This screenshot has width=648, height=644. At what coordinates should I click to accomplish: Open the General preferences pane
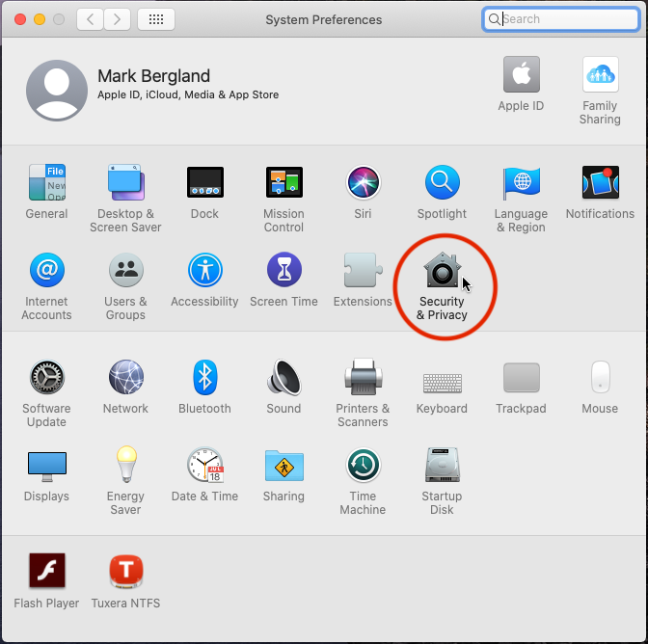pos(46,182)
